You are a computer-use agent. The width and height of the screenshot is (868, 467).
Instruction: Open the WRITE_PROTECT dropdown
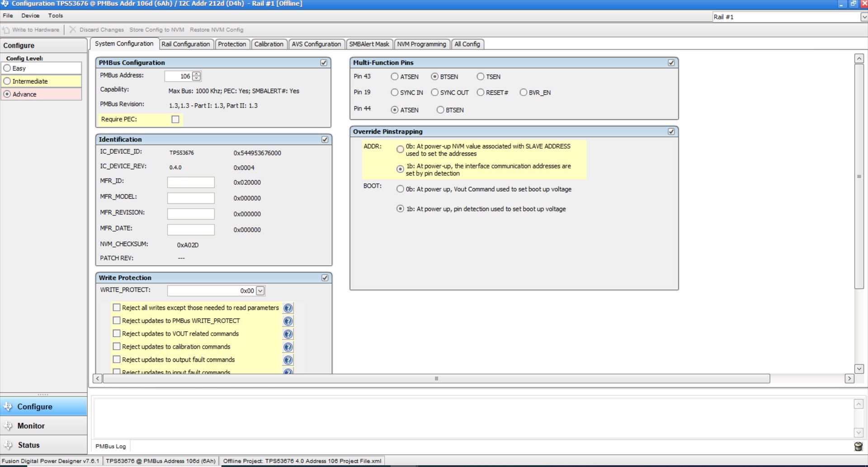pyautogui.click(x=260, y=290)
